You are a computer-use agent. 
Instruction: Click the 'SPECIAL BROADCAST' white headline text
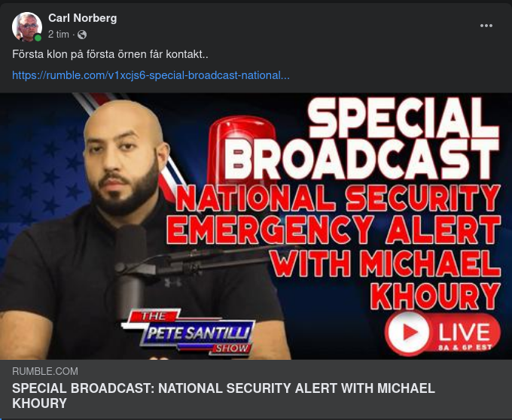tap(366, 138)
